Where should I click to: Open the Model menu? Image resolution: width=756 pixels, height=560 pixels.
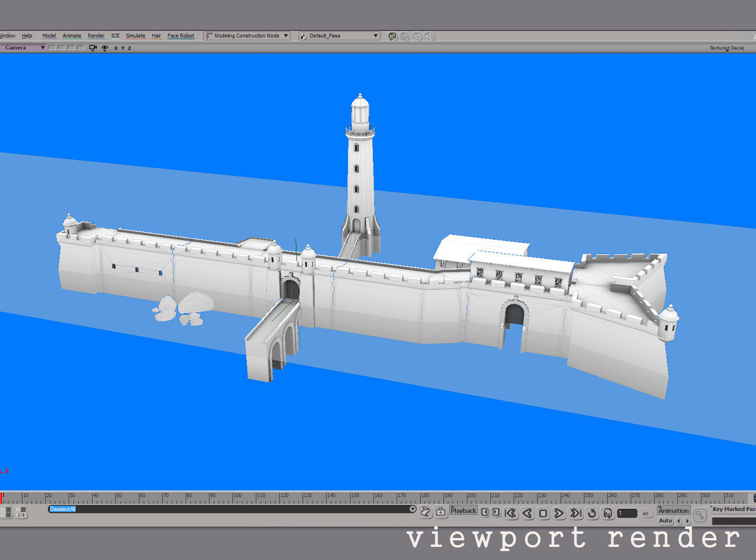coord(49,36)
